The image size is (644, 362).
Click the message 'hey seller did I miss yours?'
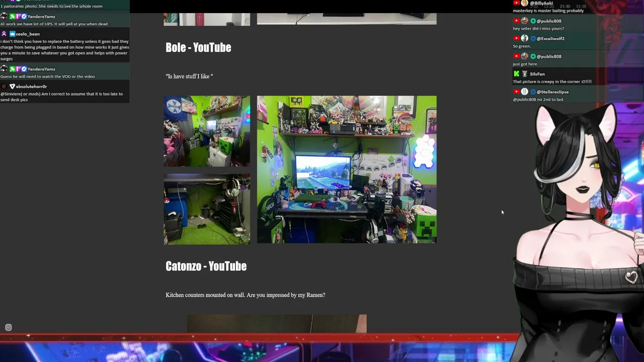click(x=538, y=29)
